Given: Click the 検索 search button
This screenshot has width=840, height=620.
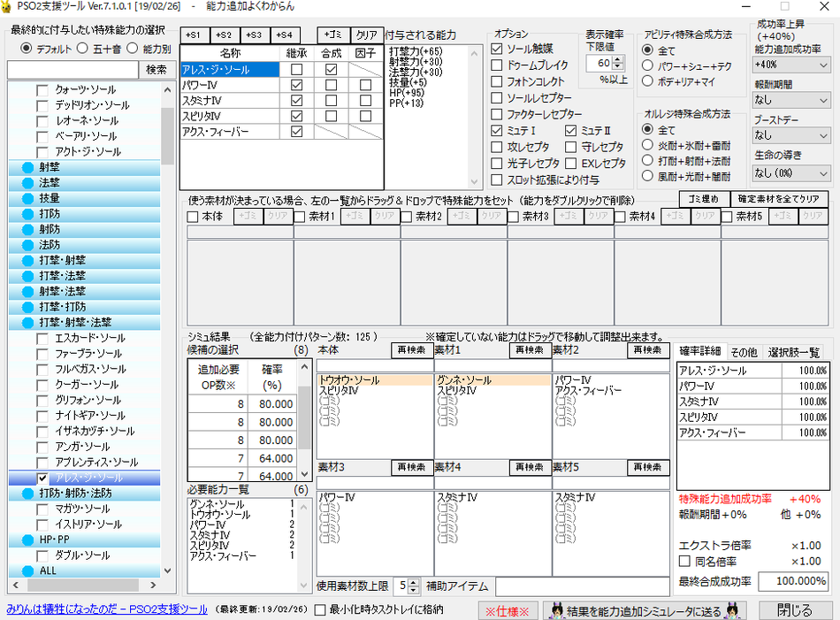Looking at the screenshot, I should point(157,70).
